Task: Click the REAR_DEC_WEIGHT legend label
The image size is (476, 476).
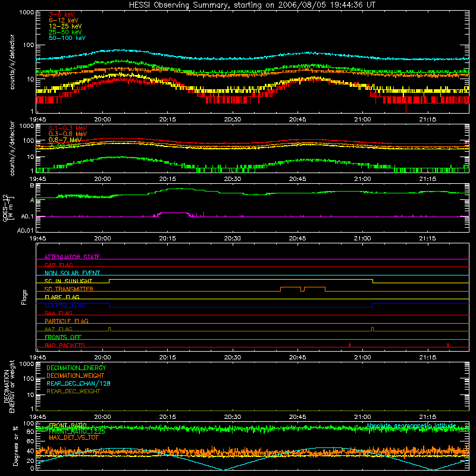Action: pos(73,392)
